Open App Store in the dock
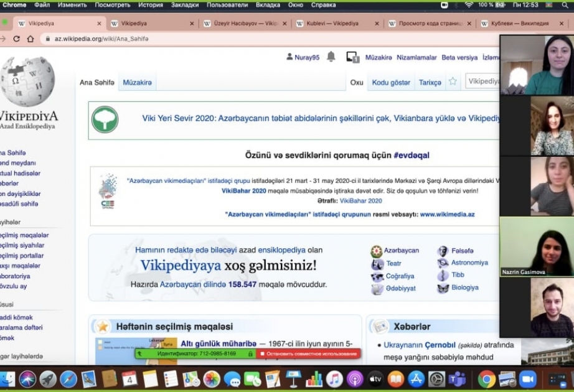574x392 pixels. (416, 379)
